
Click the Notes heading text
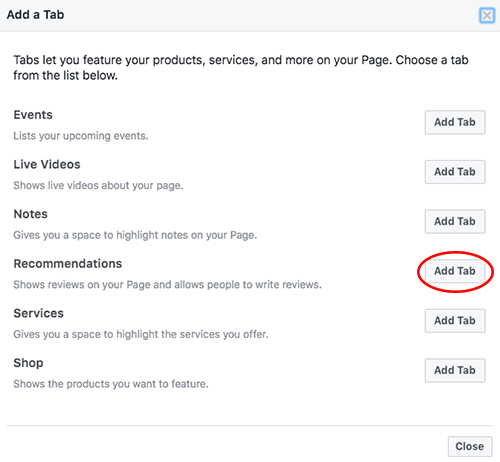coord(31,214)
